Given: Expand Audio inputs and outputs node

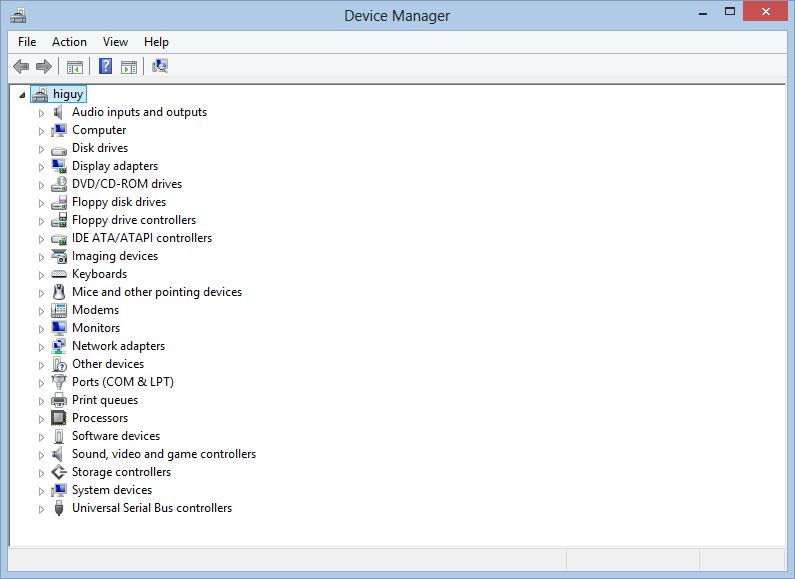Looking at the screenshot, I should click(41, 113).
